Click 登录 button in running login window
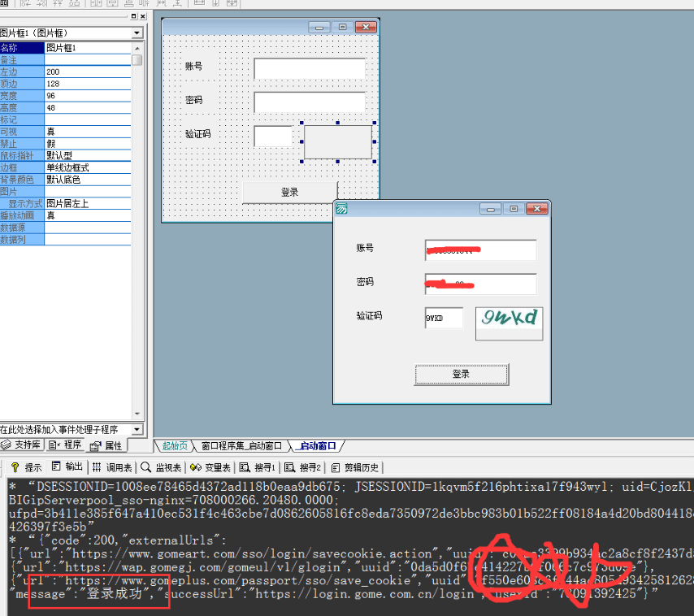This screenshot has width=694, height=616. [x=462, y=375]
